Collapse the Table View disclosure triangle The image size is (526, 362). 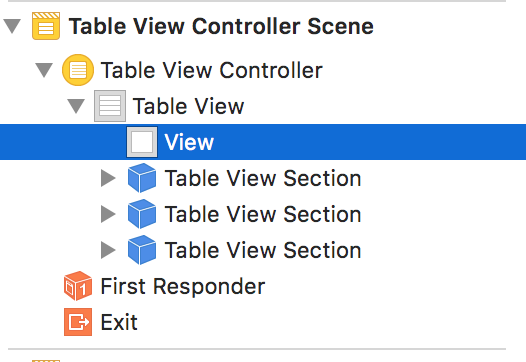tap(76, 106)
